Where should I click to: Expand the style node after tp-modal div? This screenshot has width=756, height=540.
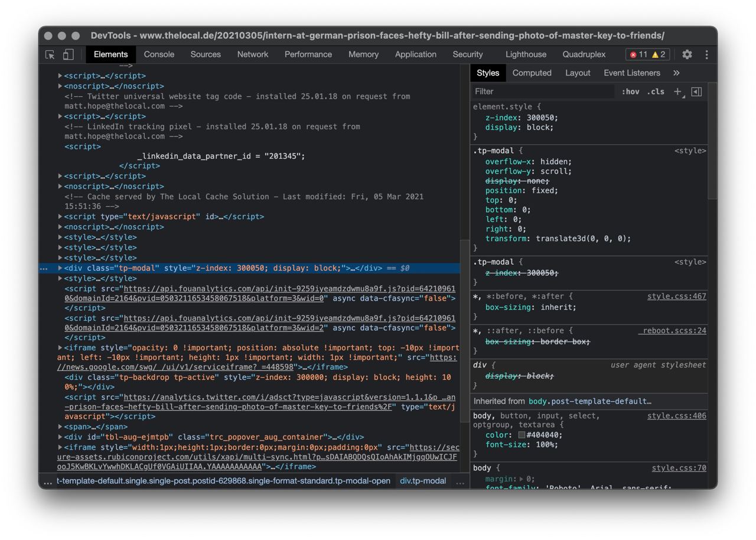click(x=60, y=278)
